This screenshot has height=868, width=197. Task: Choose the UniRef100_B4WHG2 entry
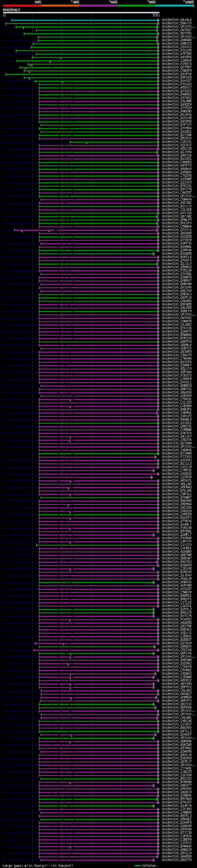click(x=177, y=94)
